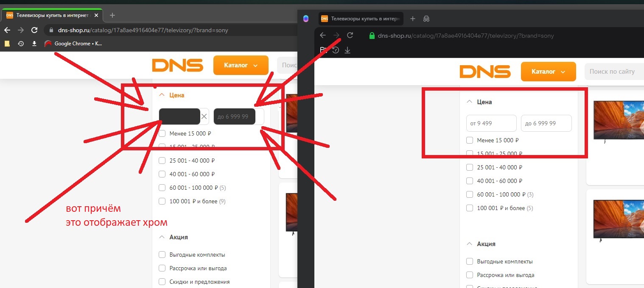Go back in right browser window
This screenshot has height=288, width=644.
pos(323,36)
